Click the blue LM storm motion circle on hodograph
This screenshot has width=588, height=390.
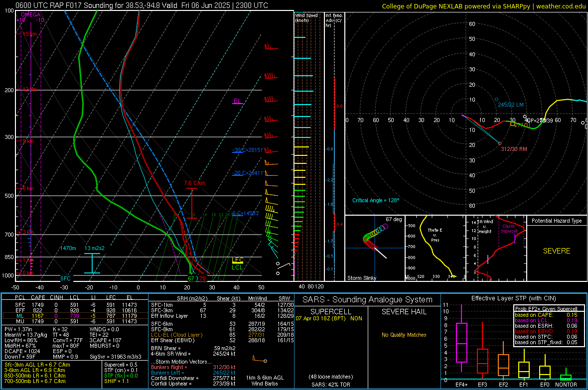[496, 100]
